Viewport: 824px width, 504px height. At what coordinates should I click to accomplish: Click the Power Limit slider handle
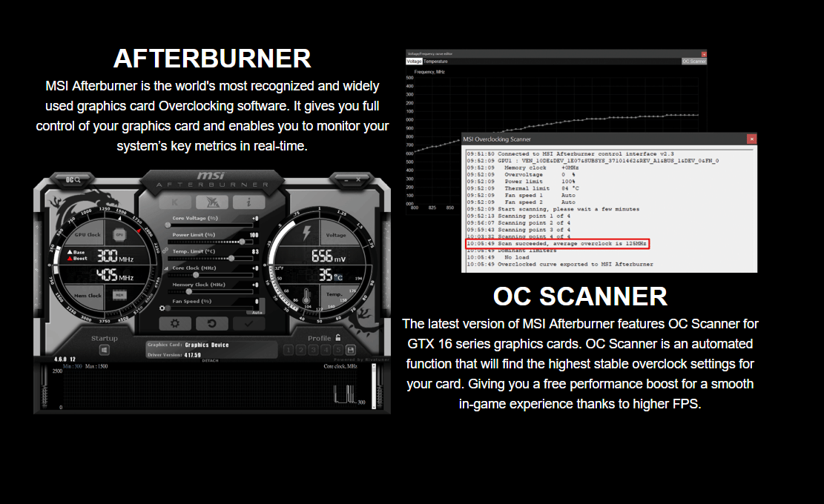(241, 242)
